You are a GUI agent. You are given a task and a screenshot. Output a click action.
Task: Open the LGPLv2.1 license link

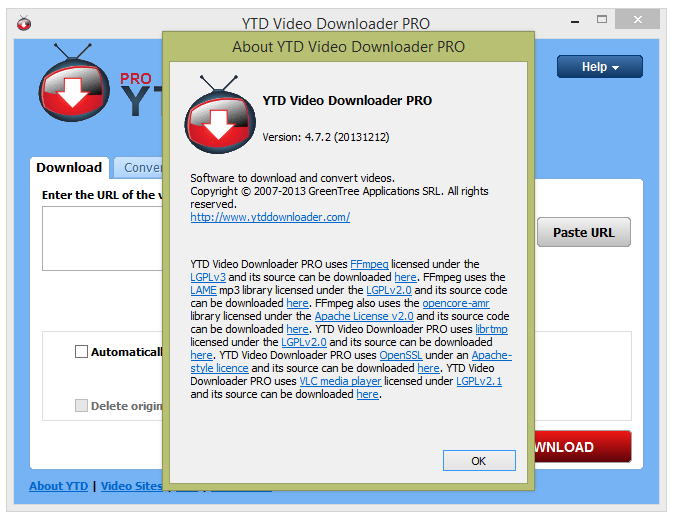tap(479, 381)
